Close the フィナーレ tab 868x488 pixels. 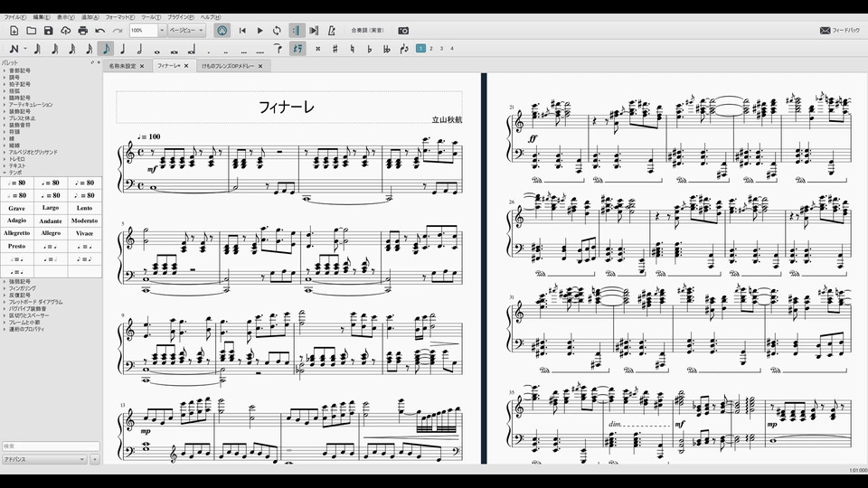[x=186, y=66]
